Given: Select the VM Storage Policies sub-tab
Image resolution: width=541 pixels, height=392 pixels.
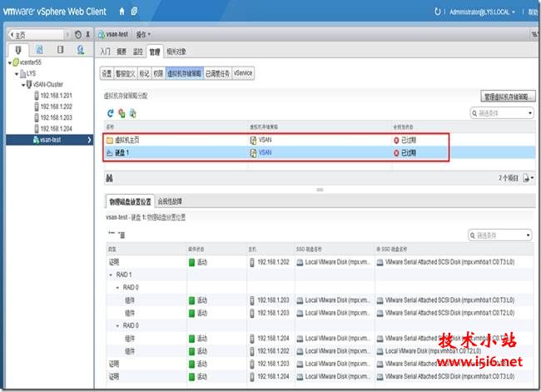Looking at the screenshot, I should pyautogui.click(x=185, y=73).
